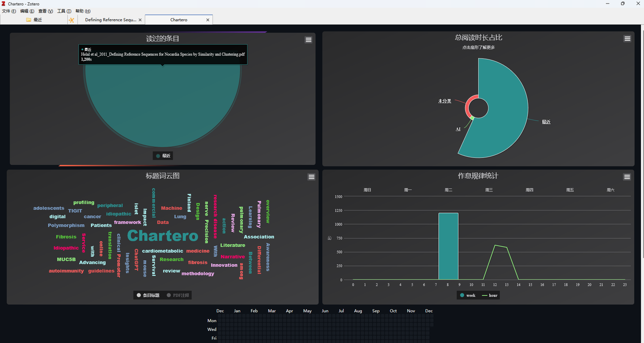Click the word autoimmunity in the word cloud

66,271
